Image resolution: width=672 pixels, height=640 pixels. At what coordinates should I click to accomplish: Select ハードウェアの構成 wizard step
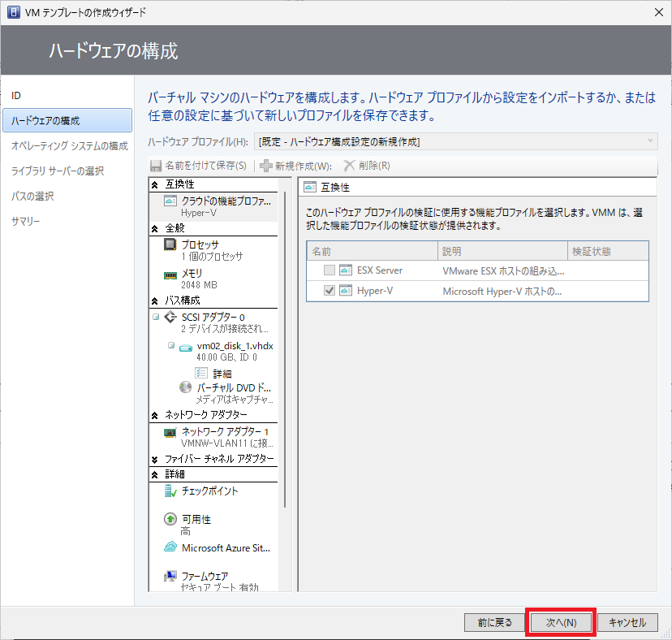[67, 120]
